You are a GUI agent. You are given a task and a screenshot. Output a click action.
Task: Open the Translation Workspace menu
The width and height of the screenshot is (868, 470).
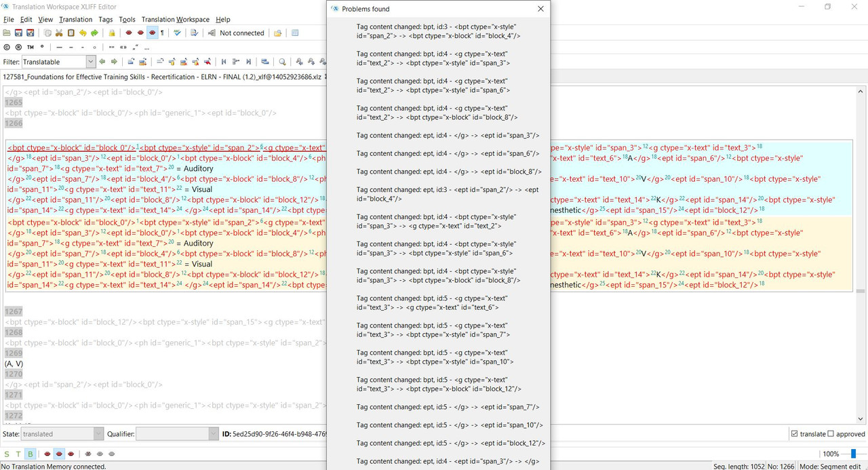[x=176, y=20]
